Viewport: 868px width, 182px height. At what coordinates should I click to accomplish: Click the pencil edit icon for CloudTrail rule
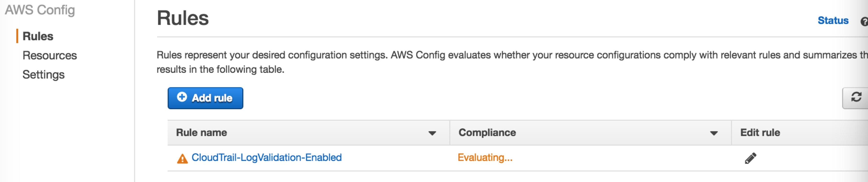[x=750, y=158]
